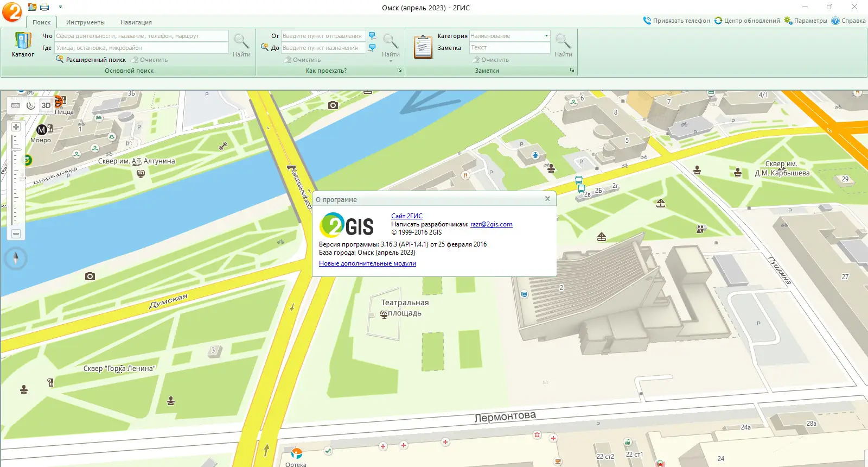Viewport: 868px width, 467px height.
Task: Open Заметки group dialog launcher
Action: (572, 71)
